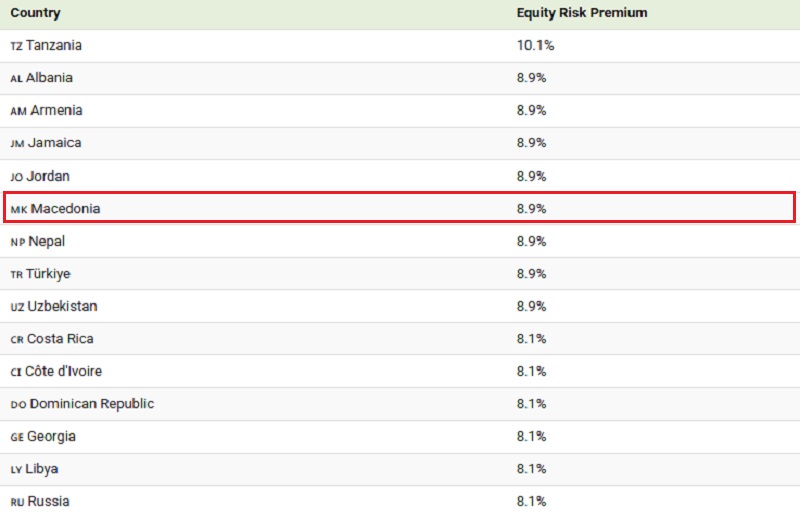Image resolution: width=800 pixels, height=519 pixels.
Task: Open the Nepal country link
Action: coord(47,241)
